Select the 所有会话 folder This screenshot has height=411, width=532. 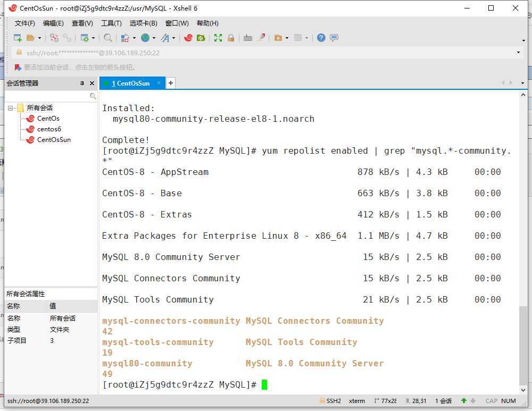point(40,108)
